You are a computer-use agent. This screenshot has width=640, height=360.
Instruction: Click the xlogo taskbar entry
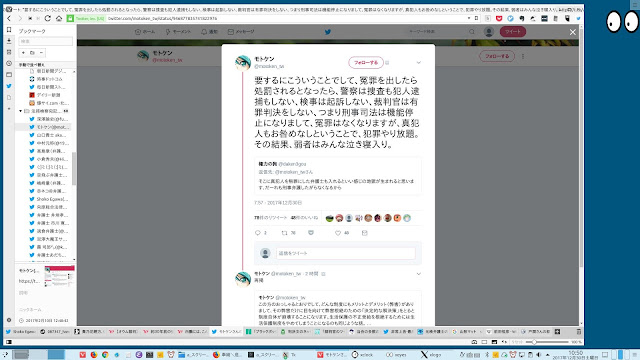pyautogui.click(x=431, y=355)
